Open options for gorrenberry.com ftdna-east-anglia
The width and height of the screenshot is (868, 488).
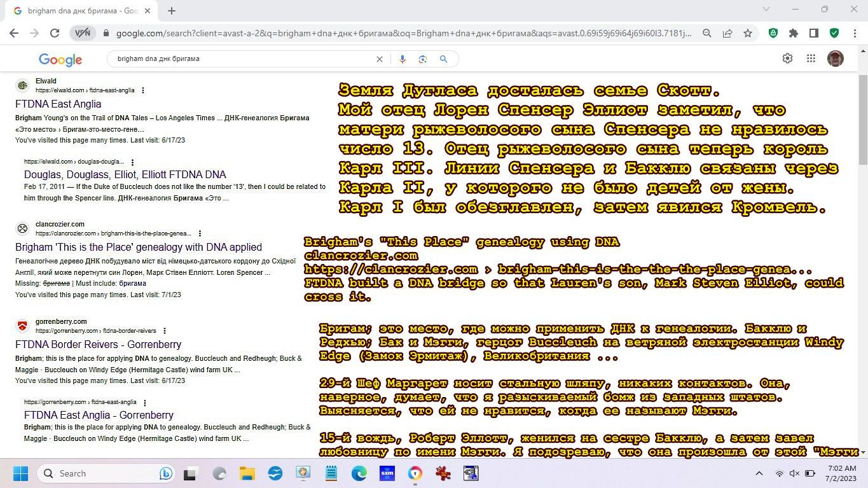[x=144, y=402]
